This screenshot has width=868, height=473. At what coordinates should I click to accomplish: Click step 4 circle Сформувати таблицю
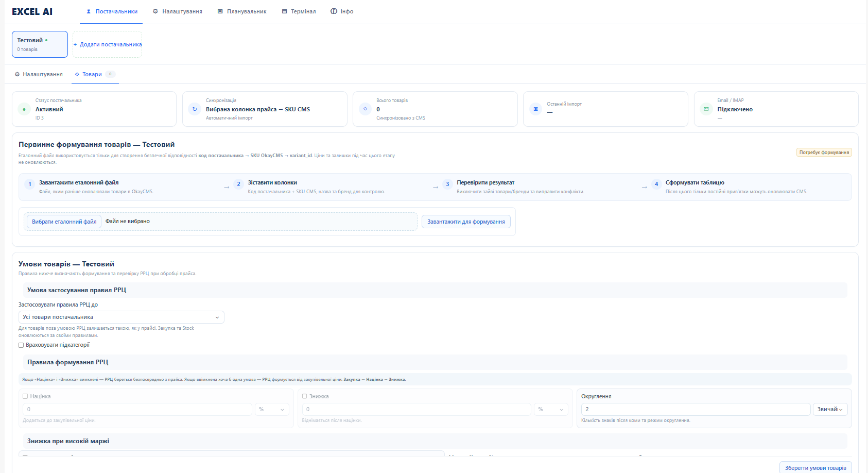coord(656,184)
